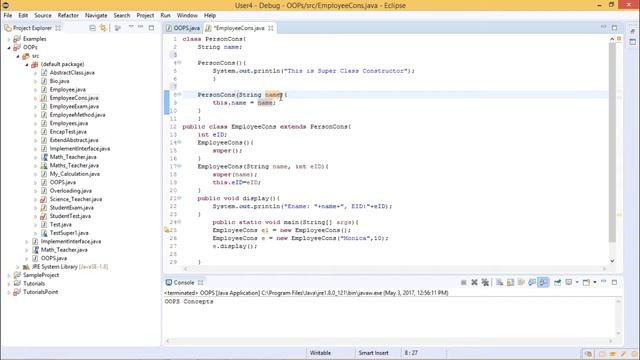
Task: Click the Terminate button in Console
Action: point(464,282)
